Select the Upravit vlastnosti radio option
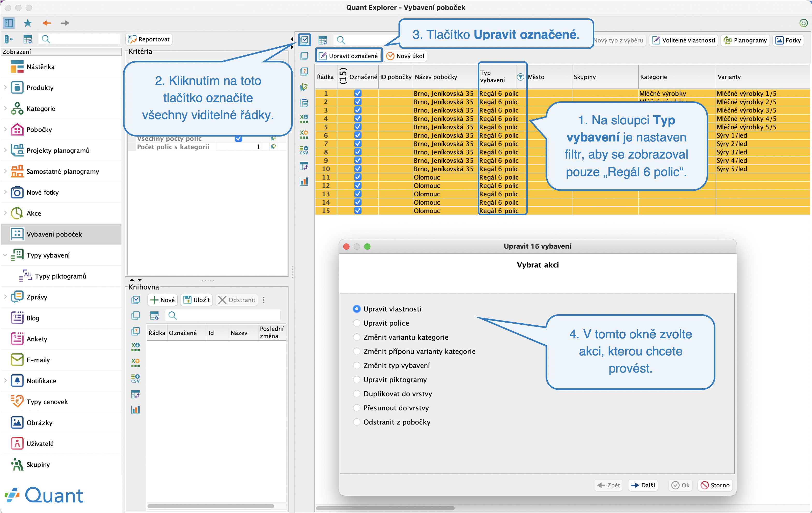The height and width of the screenshot is (513, 812). click(357, 309)
